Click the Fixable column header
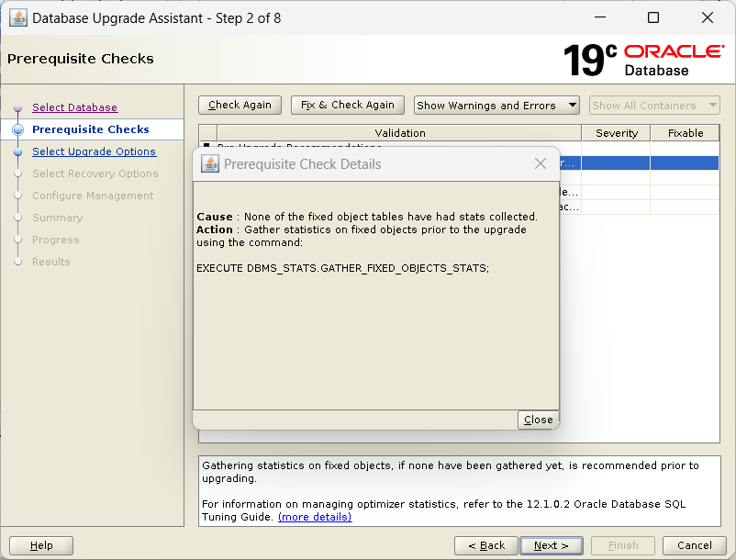Viewport: 736px width, 560px height. [685, 133]
